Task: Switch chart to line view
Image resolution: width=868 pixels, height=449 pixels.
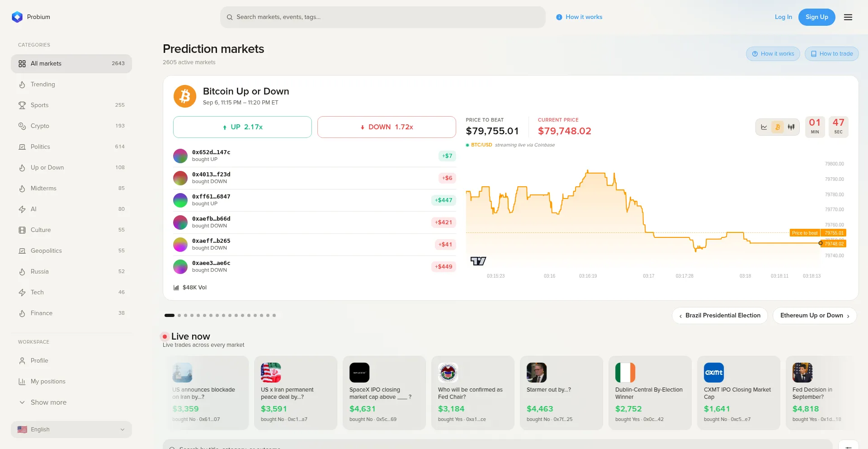Action: point(764,127)
